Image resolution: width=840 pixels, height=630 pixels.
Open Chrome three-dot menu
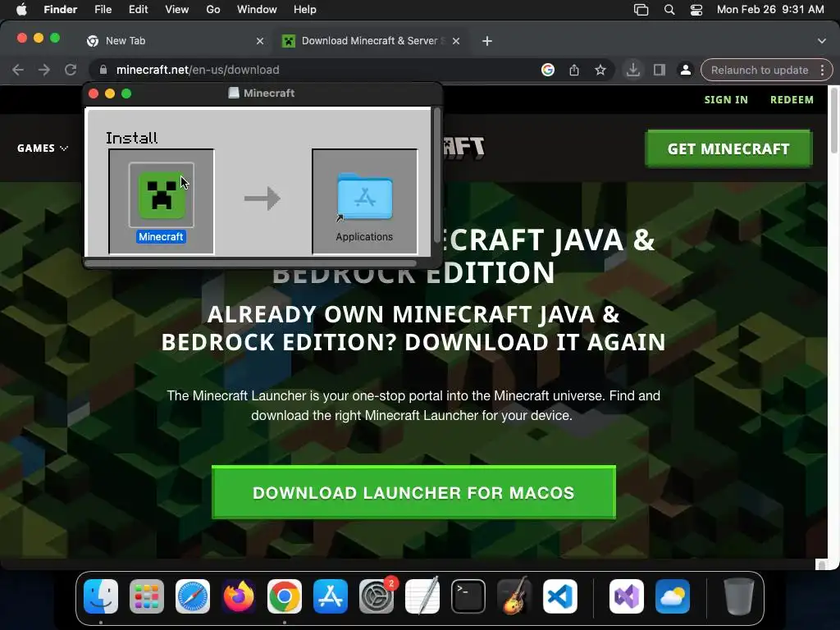822,71
